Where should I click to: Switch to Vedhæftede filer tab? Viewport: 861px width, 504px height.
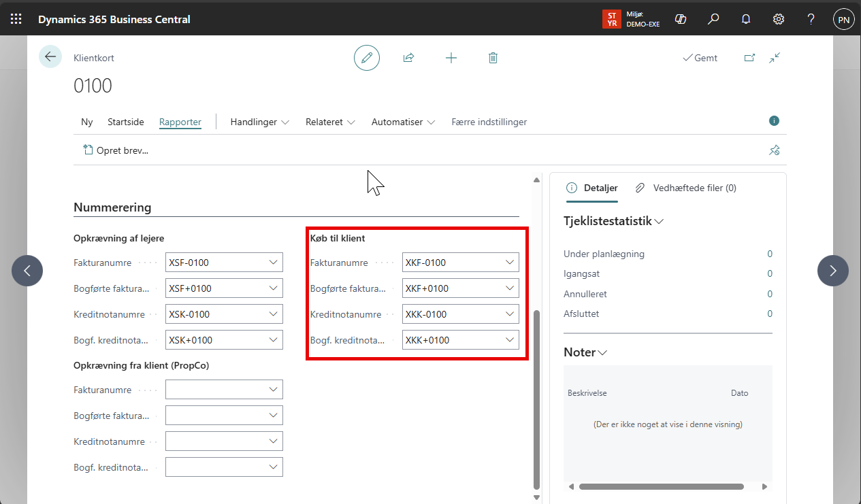(x=686, y=188)
